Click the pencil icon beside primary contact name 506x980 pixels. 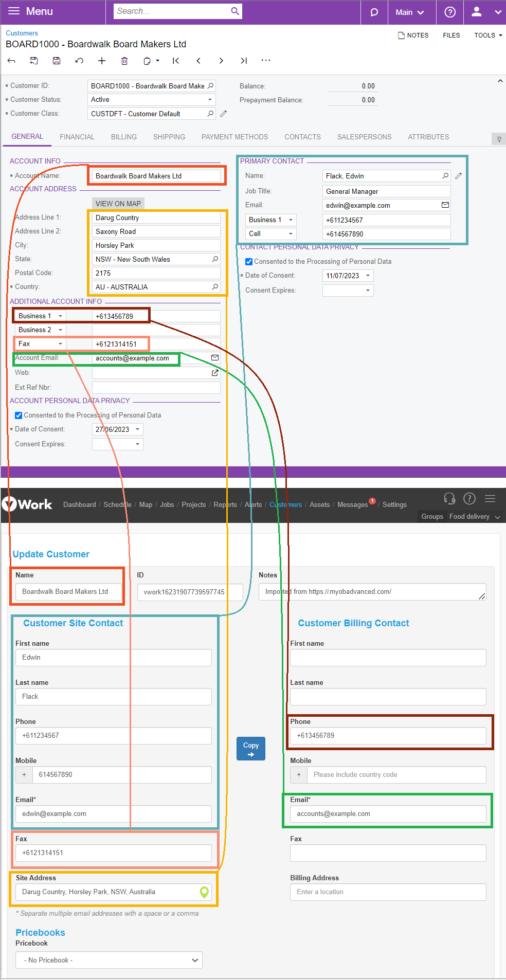[x=459, y=176]
